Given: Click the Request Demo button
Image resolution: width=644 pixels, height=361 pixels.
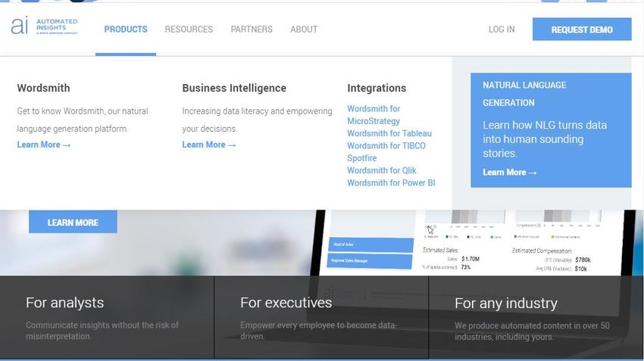Looking at the screenshot, I should coord(582,29).
